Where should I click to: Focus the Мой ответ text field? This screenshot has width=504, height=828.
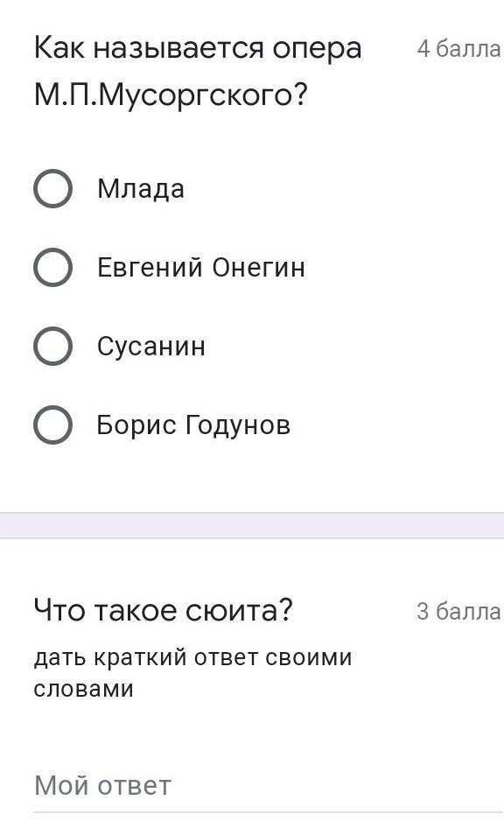coord(268,786)
